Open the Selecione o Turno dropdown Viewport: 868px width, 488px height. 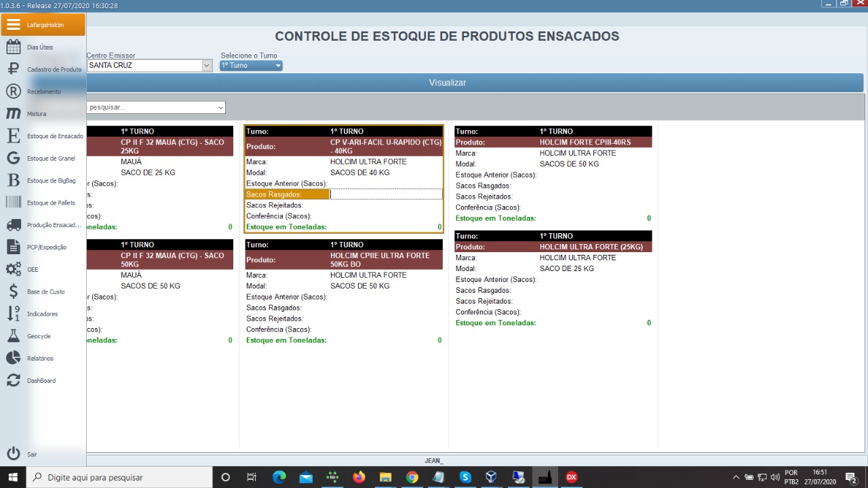coord(278,66)
